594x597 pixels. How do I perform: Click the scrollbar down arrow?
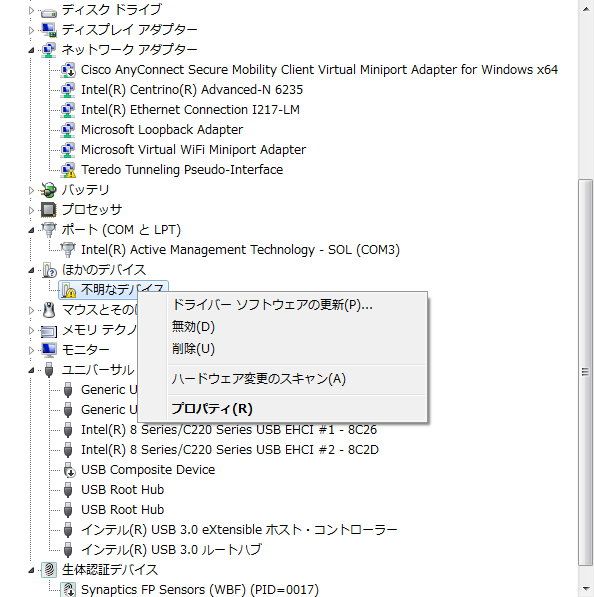point(586,589)
